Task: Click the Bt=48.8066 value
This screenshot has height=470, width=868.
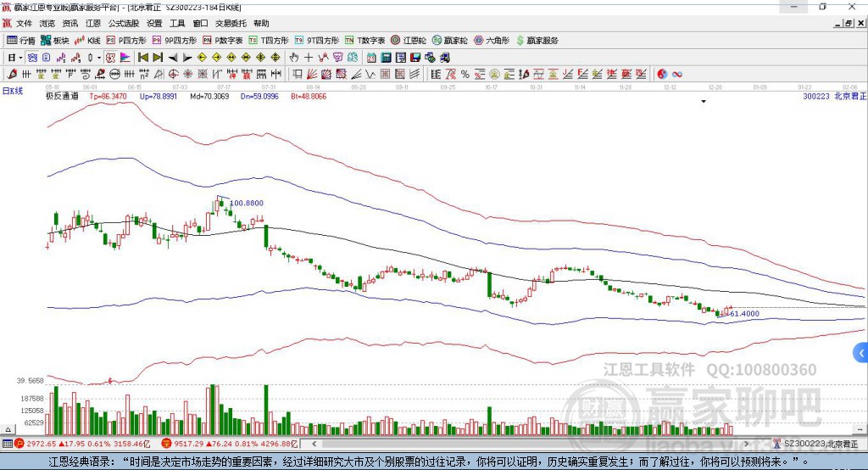Action: click(309, 97)
